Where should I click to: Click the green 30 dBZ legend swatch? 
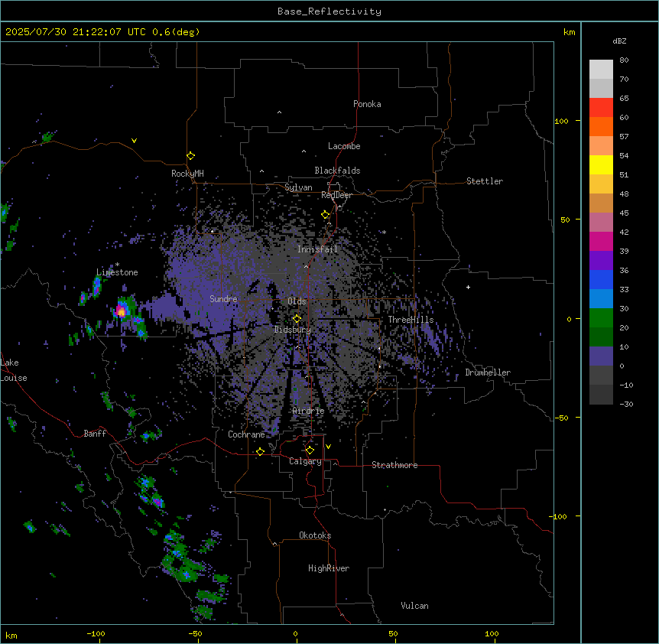point(601,318)
